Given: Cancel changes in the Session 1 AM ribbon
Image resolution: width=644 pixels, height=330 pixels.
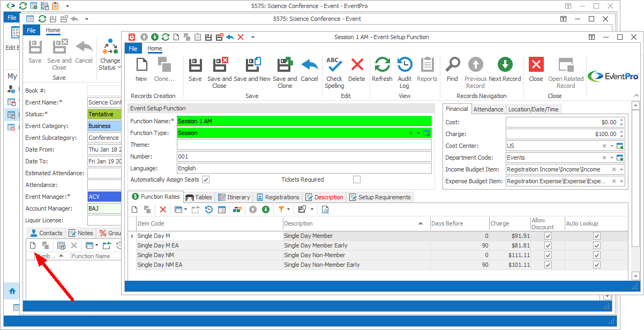Looking at the screenshot, I should (309, 70).
